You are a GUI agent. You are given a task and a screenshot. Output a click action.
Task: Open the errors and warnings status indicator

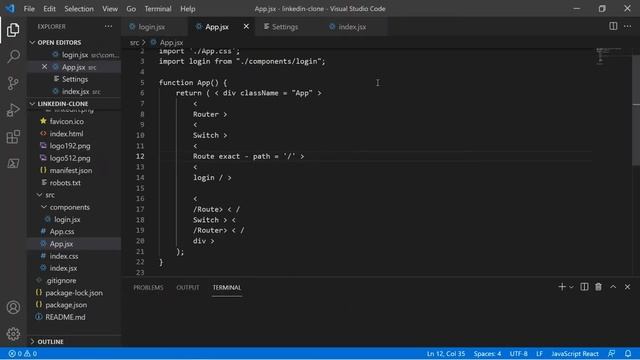(x=23, y=353)
